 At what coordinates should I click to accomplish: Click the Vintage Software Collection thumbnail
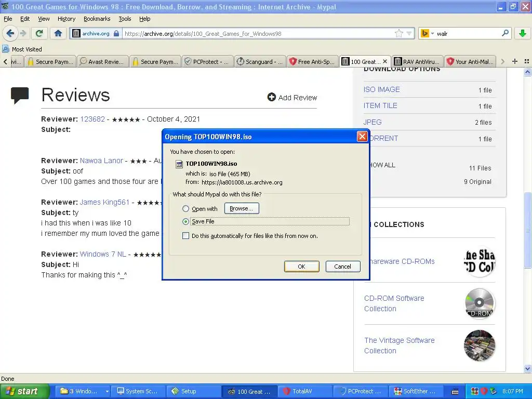(480, 345)
